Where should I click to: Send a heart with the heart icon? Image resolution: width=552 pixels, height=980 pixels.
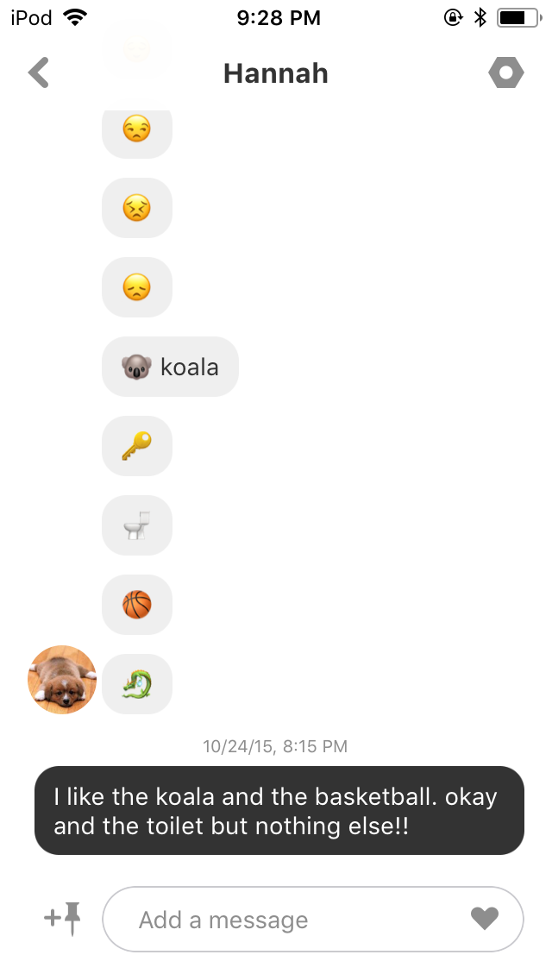click(x=485, y=918)
